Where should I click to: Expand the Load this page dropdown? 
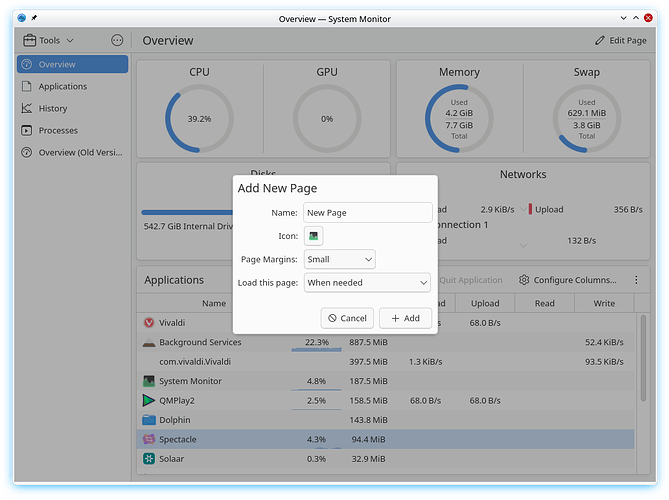[367, 283]
